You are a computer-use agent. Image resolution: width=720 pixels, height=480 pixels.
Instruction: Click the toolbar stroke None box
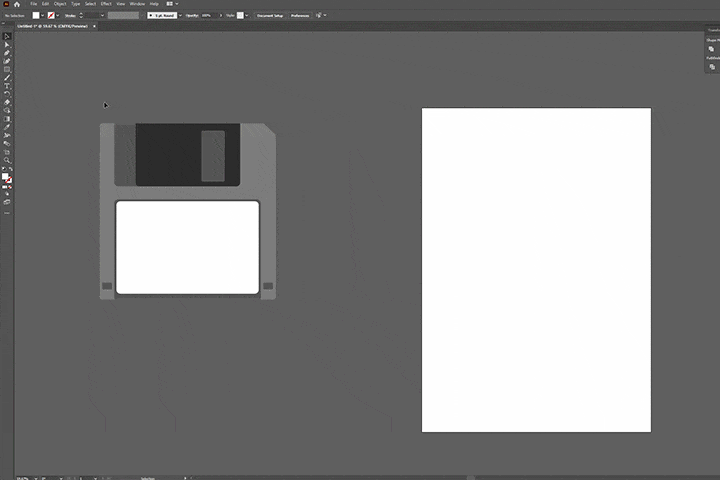[9, 181]
